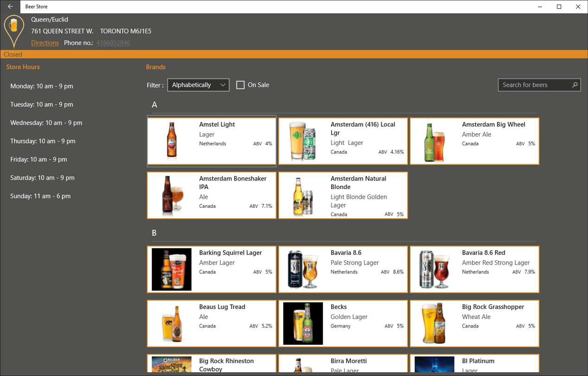
Task: Go back using the back arrow
Action: (10, 6)
